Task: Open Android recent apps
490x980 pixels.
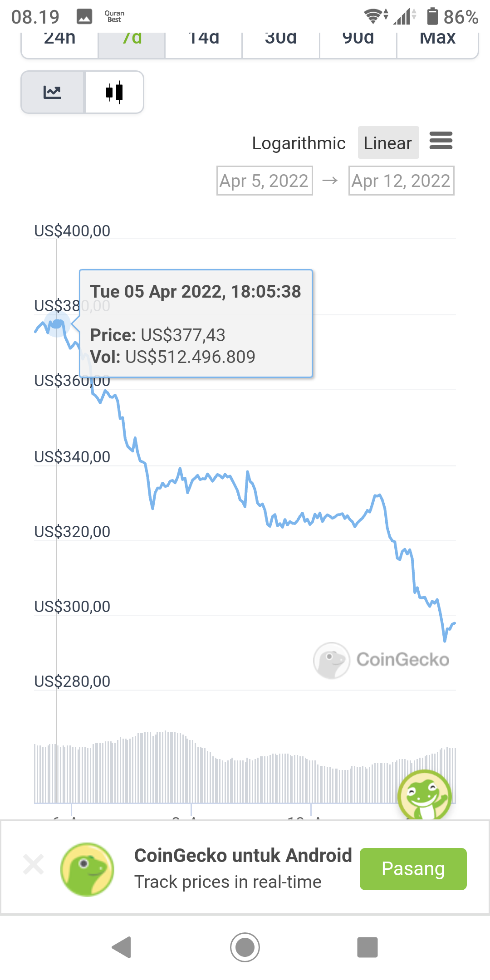Action: (x=367, y=947)
